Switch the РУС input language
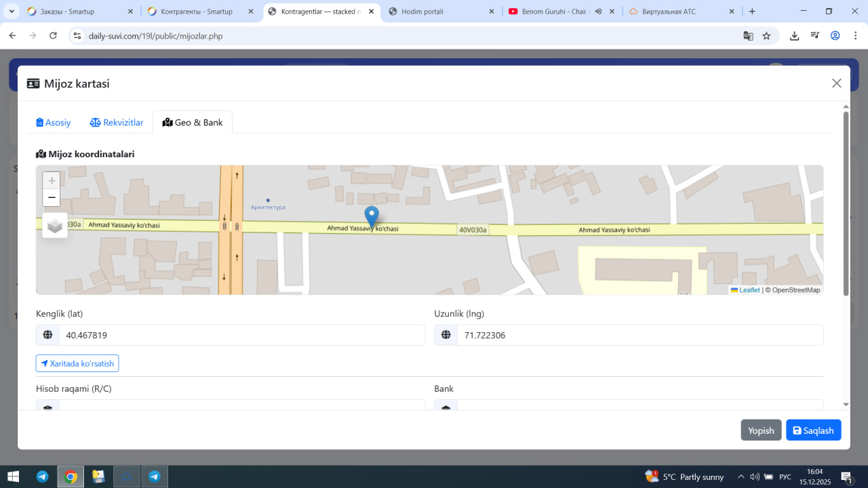 tap(785, 476)
